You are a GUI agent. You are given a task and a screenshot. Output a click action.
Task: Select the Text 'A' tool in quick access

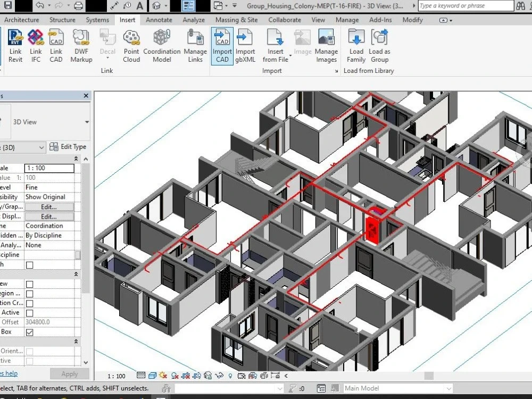pyautogui.click(x=140, y=6)
